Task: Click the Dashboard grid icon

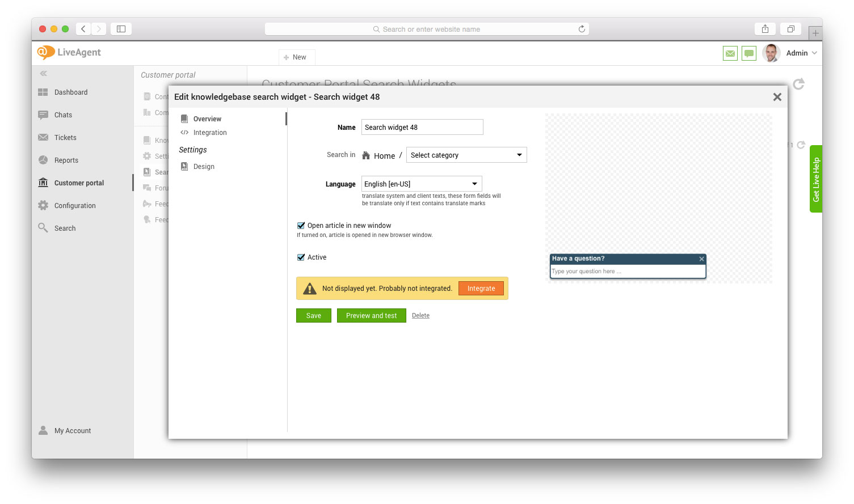Action: [x=43, y=92]
